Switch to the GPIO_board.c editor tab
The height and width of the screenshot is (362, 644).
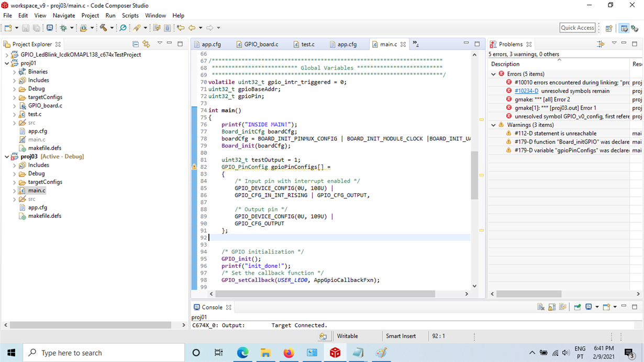point(261,45)
